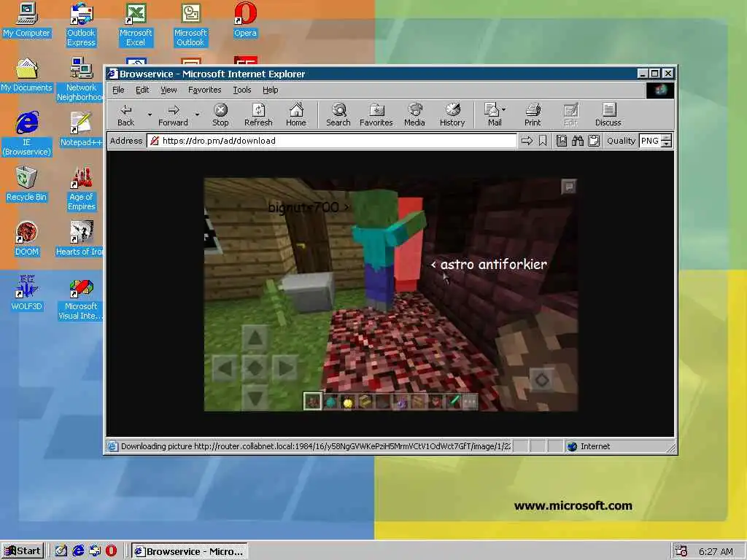
Task: Open the Favorites menu
Action: point(204,90)
